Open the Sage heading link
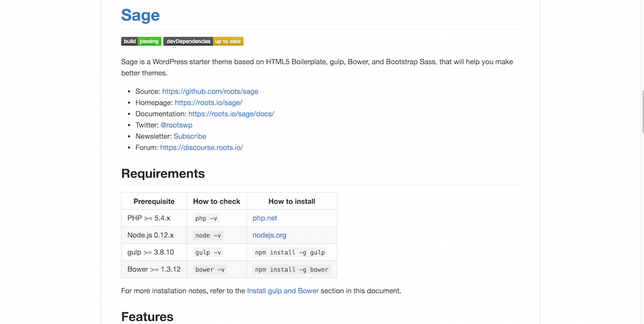 pyautogui.click(x=140, y=15)
